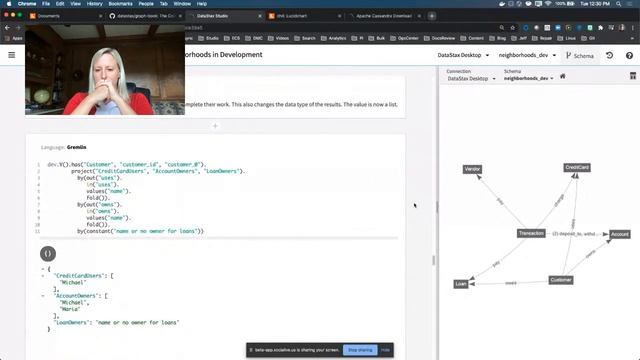Open Schema neighborhoods_dev dropdown in schema panel
Screen dimensions: 640x360
coord(529,78)
